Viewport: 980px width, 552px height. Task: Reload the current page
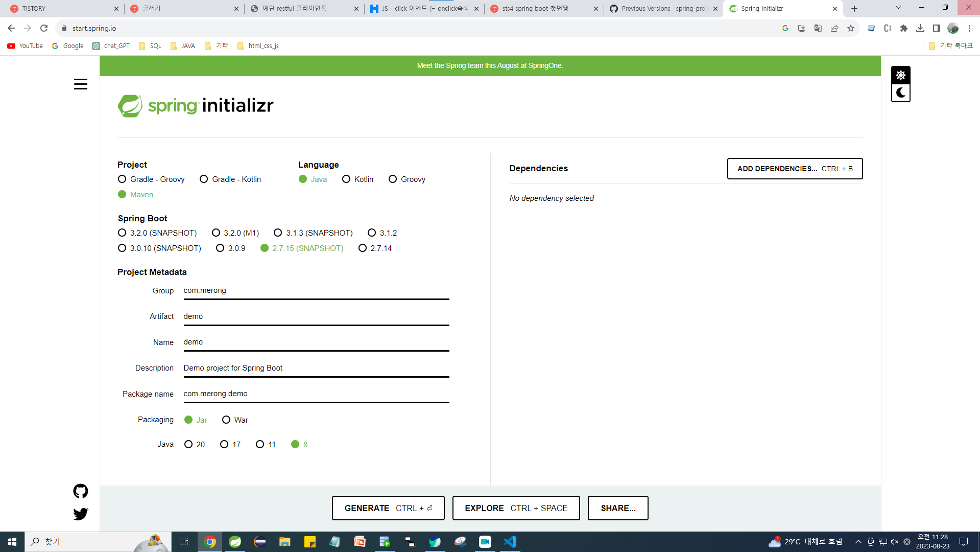44,28
